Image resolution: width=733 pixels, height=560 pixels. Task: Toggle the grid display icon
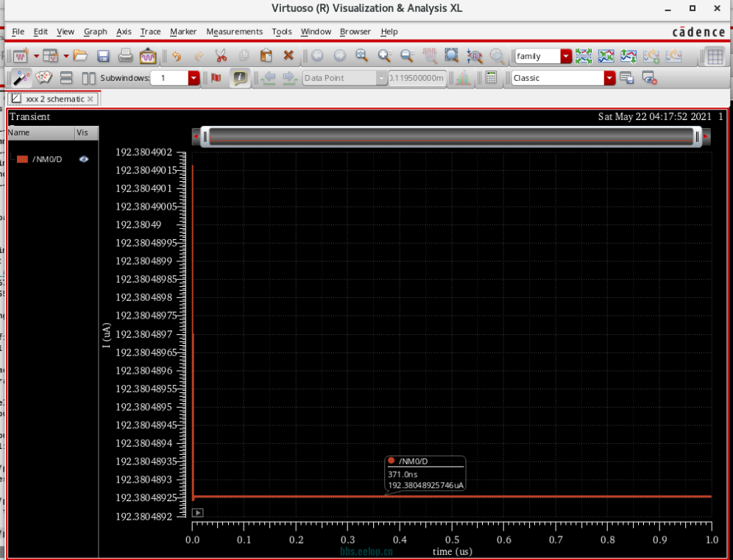pyautogui.click(x=715, y=57)
